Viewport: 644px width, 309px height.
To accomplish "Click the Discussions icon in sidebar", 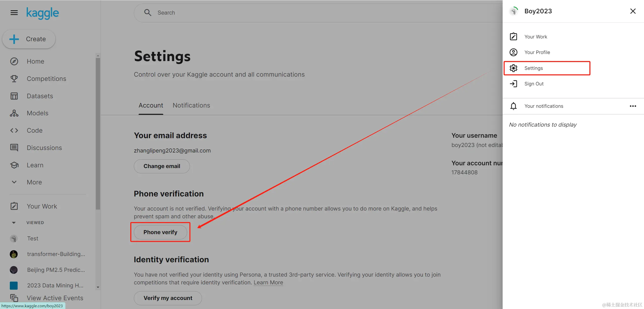I will coord(14,148).
